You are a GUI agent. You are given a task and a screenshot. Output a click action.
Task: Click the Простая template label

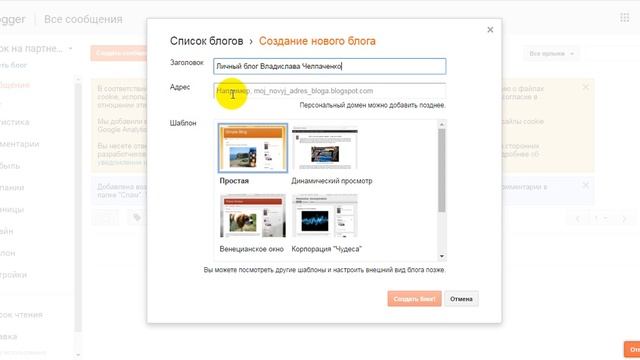click(234, 181)
